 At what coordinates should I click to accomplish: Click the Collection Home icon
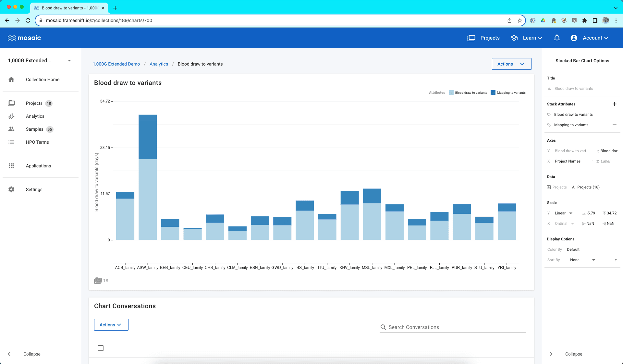tap(12, 79)
